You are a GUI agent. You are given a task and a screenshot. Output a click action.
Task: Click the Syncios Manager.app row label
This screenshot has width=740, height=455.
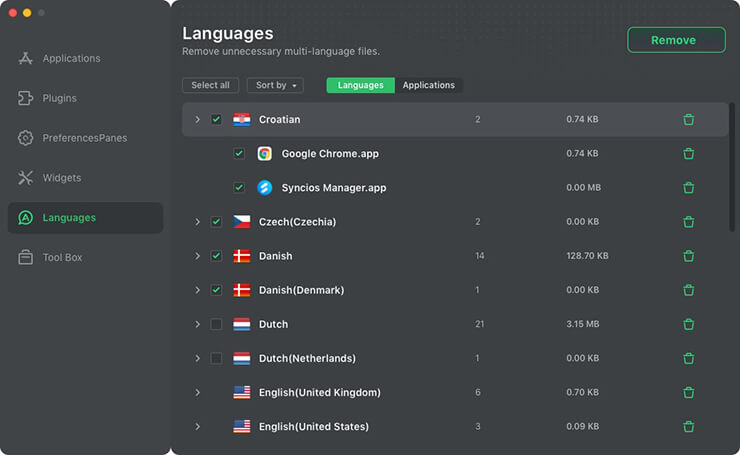tap(334, 187)
